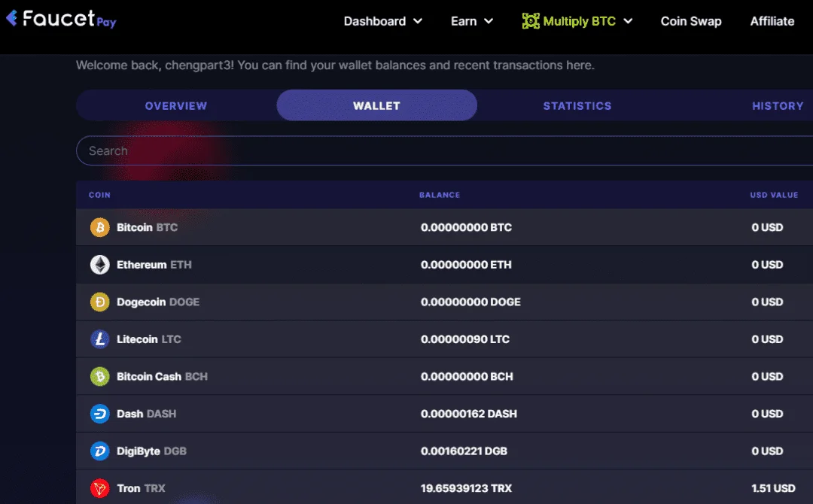Click the Litecoin coin icon
This screenshot has width=813, height=504.
100,339
